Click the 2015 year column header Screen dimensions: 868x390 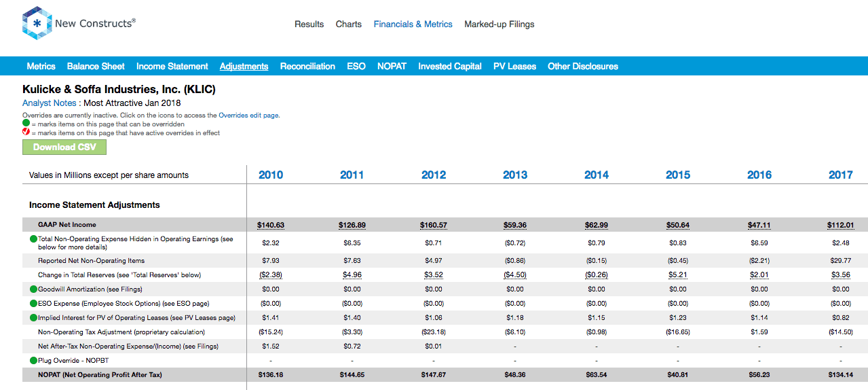[678, 175]
